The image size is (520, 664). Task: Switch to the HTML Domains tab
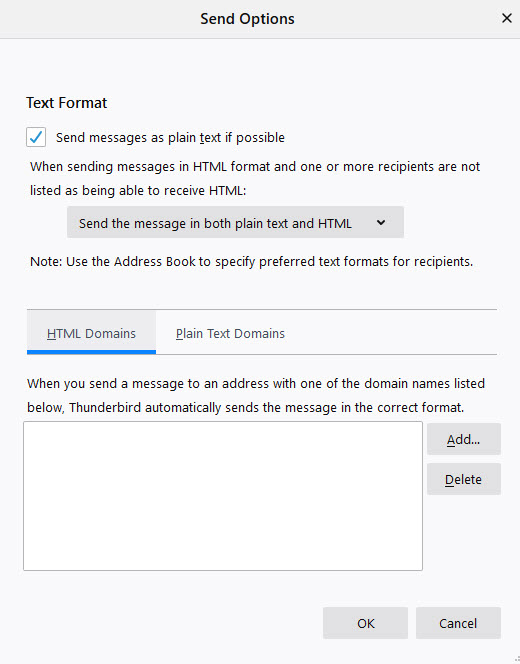[x=91, y=333]
